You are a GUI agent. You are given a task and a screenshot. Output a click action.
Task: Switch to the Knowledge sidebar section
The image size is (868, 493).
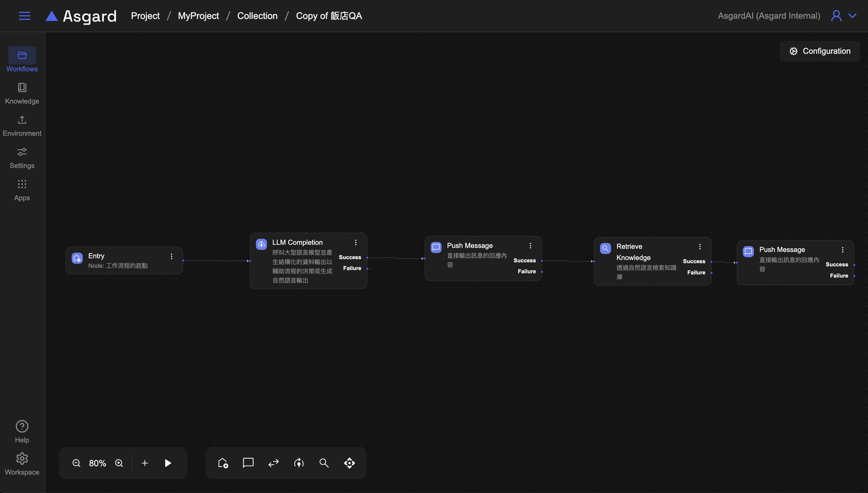point(22,93)
